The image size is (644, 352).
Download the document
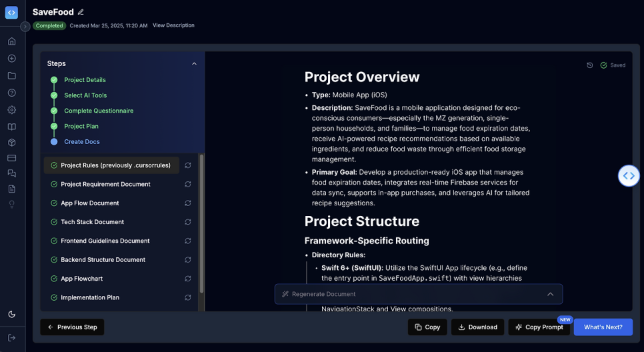477,327
